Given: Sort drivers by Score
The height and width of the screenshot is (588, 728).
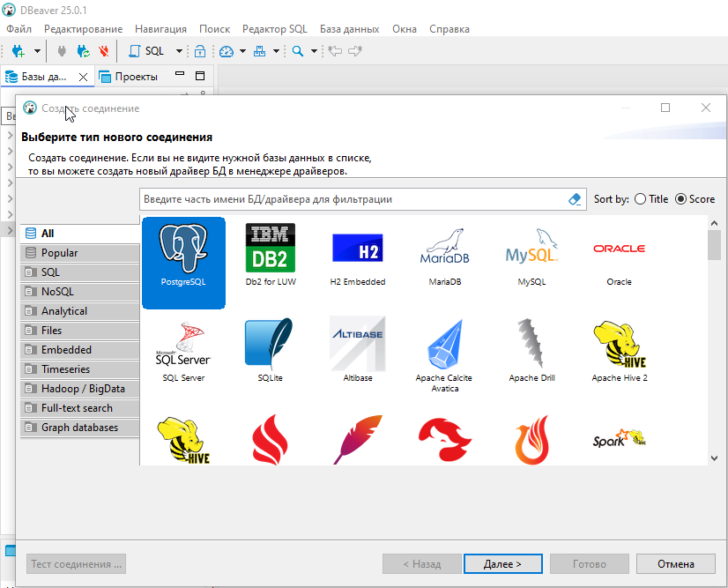Looking at the screenshot, I should pyautogui.click(x=695, y=199).
